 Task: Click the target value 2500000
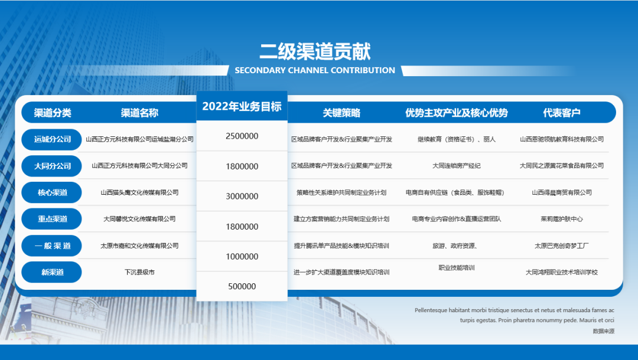point(242,136)
